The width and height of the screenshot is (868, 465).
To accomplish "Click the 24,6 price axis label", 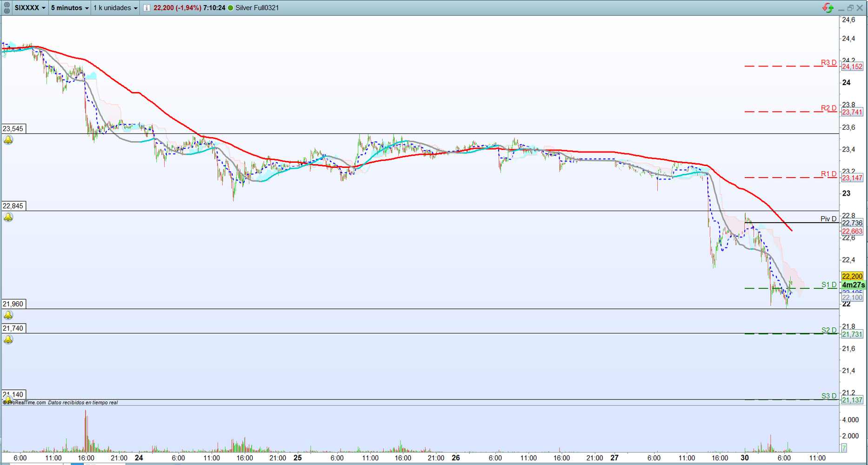I will [x=848, y=20].
